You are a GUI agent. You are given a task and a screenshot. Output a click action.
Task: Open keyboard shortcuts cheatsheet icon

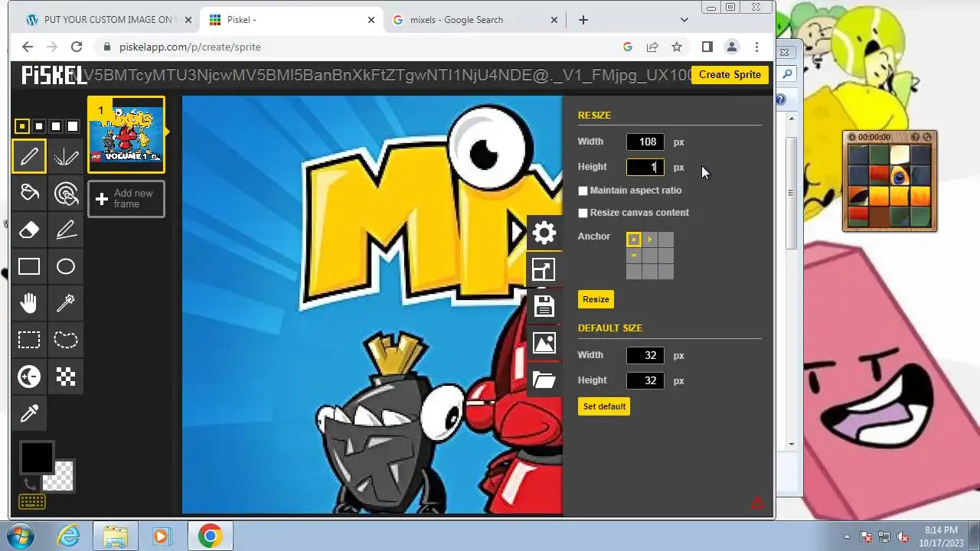tap(32, 502)
